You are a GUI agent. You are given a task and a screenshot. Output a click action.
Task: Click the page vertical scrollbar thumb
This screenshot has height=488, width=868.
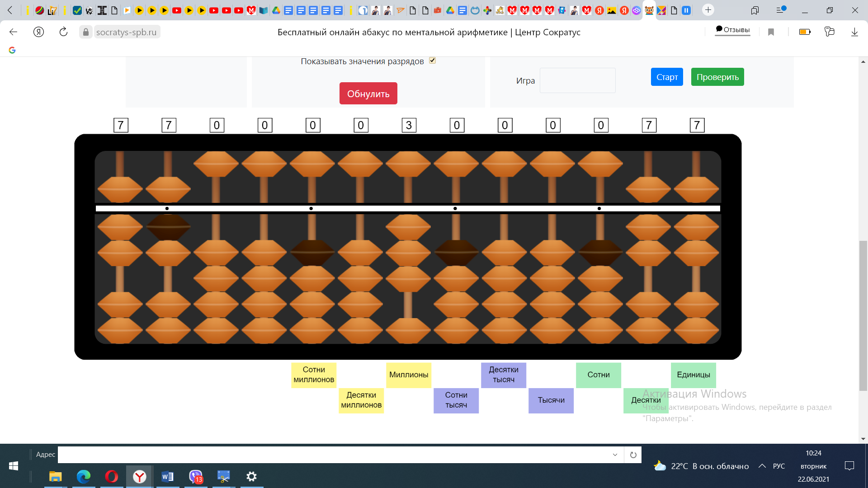pyautogui.click(x=863, y=316)
